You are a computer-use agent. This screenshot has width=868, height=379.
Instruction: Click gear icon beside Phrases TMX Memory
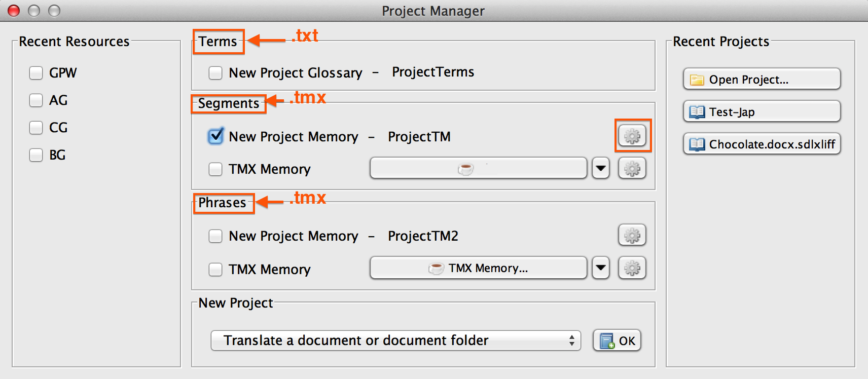click(x=632, y=268)
